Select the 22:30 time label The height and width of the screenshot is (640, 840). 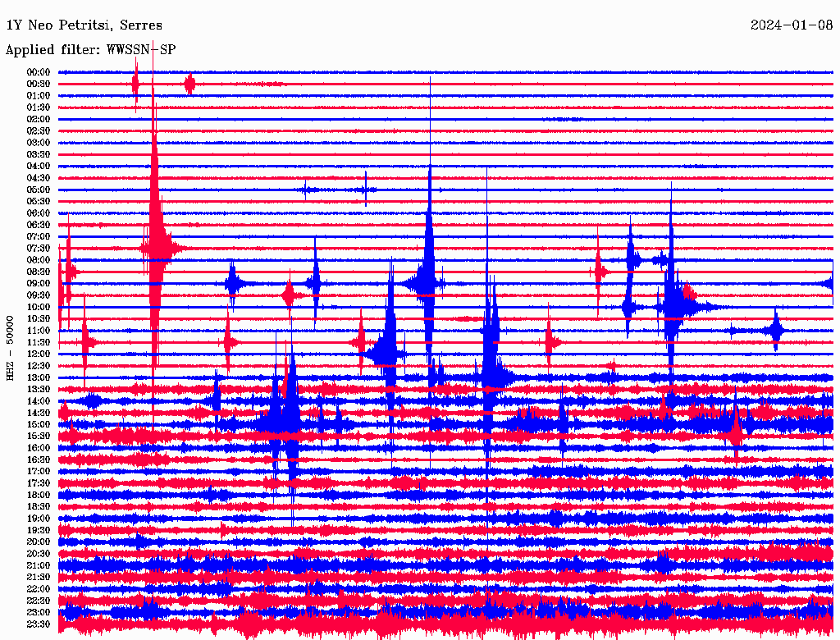click(x=39, y=601)
